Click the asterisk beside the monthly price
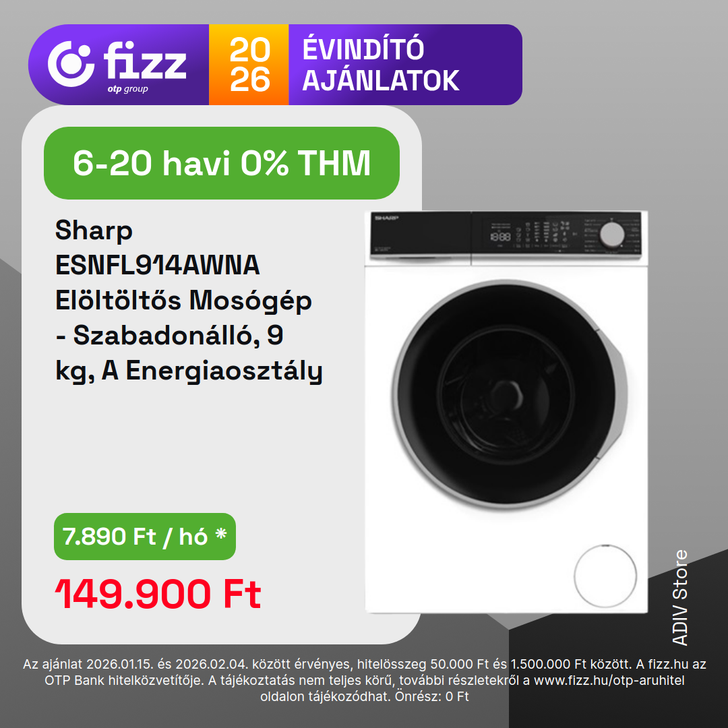The height and width of the screenshot is (728, 728). pos(221,533)
